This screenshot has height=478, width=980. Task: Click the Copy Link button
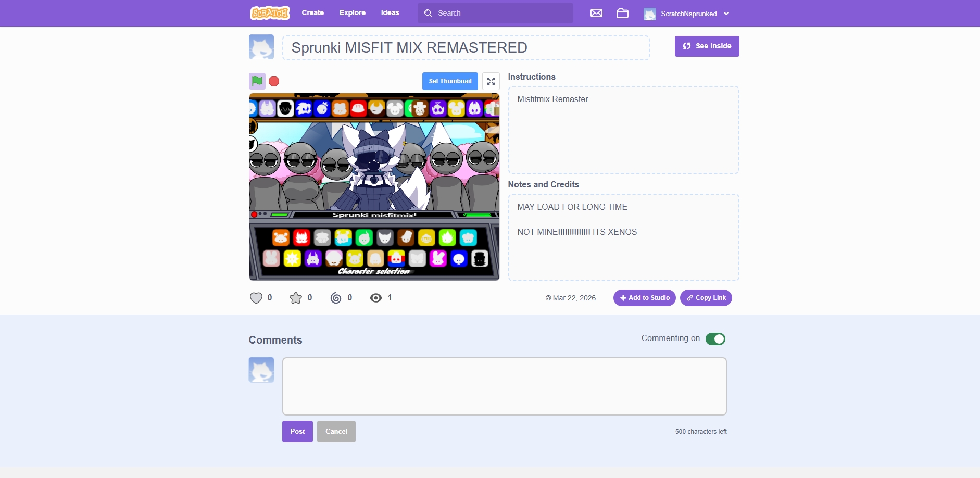(706, 298)
